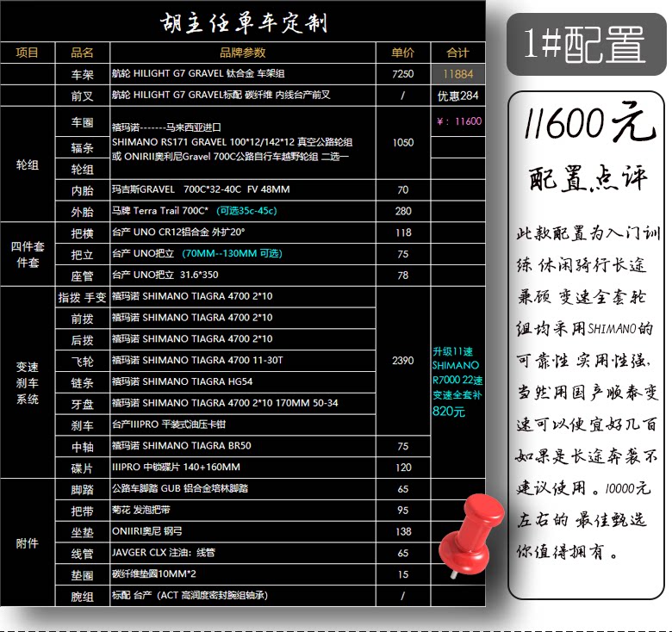The width and height of the screenshot is (672, 632).
Task: Select the 刹车 cell
Action: point(83,425)
